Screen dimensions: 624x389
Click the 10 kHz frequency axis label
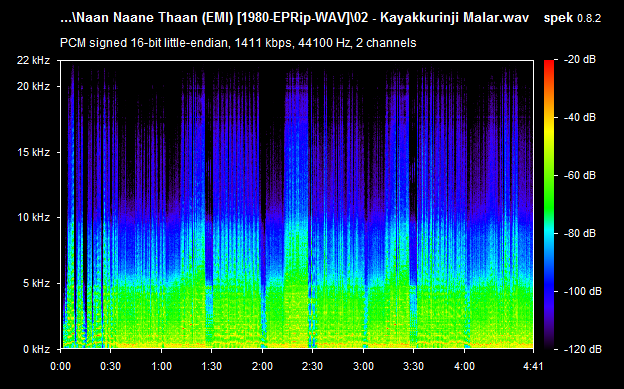tap(33, 217)
